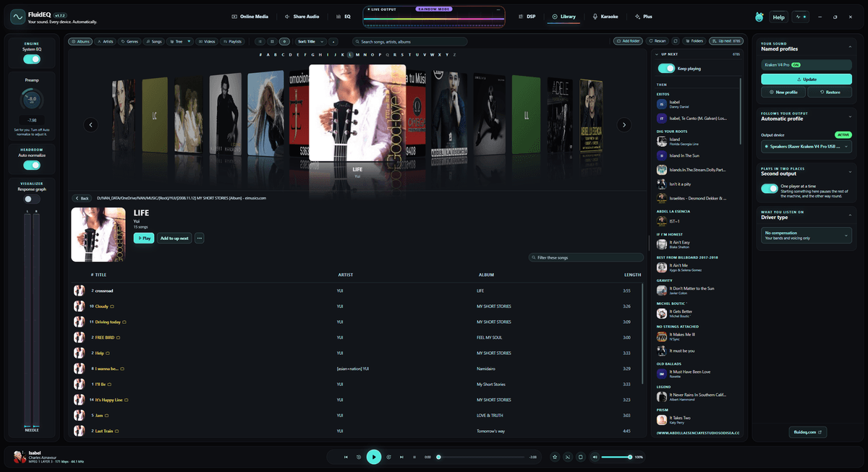Select the Albums filter chip
Screen dimensions: 868x472
point(80,41)
